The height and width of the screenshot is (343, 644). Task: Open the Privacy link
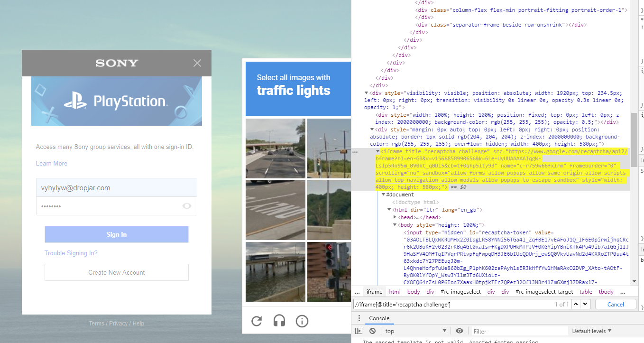(x=118, y=324)
